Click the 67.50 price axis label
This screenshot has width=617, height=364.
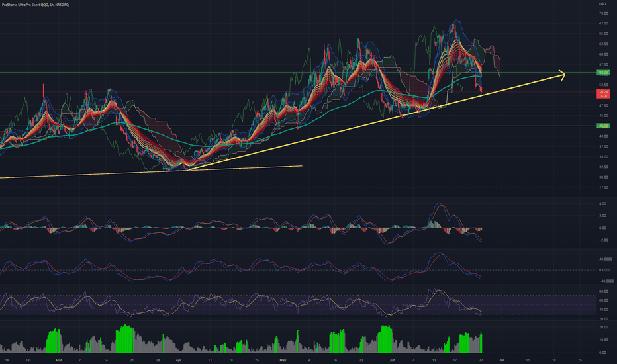pos(603,24)
